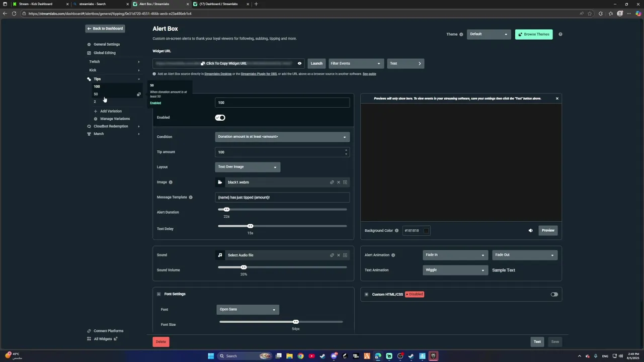Click the link icon for Sound file
644x362 pixels.
click(332, 255)
